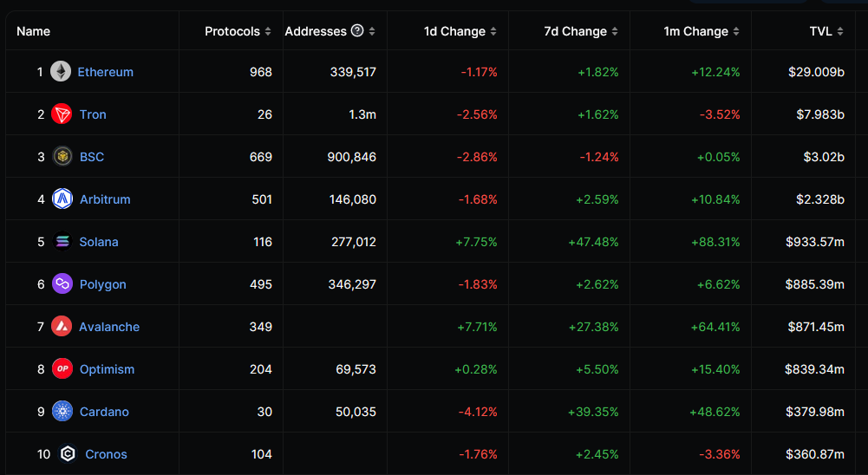
Task: Click Solana's +7.75% 1d change
Action: click(476, 242)
